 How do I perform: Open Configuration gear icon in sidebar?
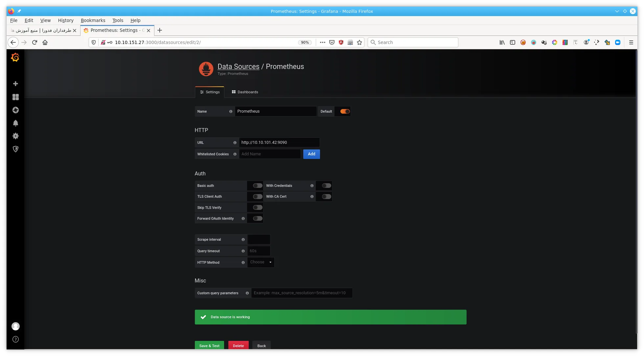(x=15, y=136)
